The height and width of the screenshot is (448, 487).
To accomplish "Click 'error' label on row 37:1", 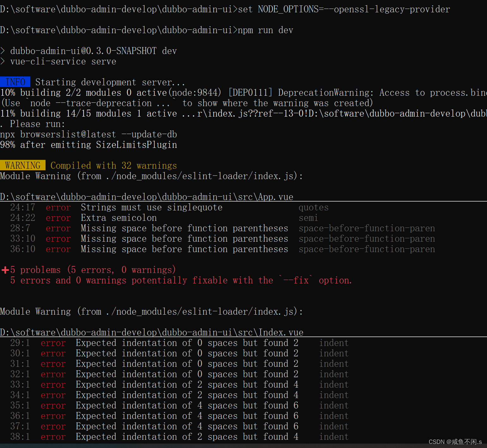I will click(53, 426).
